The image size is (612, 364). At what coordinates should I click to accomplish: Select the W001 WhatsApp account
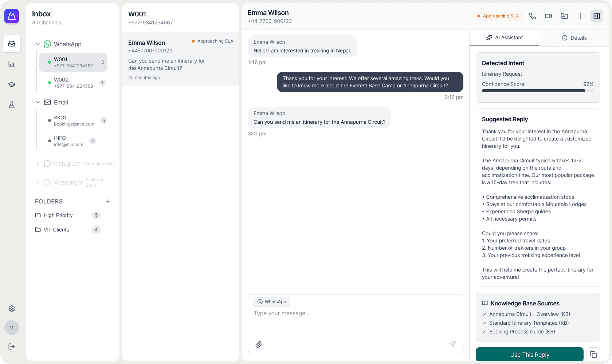click(x=73, y=62)
